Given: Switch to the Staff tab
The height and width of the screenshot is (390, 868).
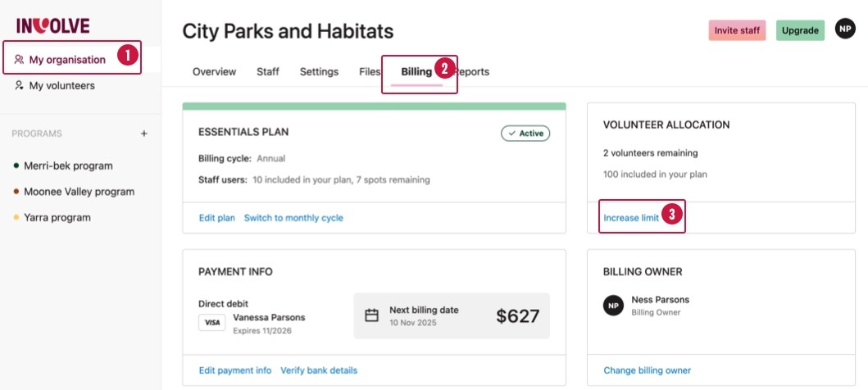Looking at the screenshot, I should pos(268,72).
